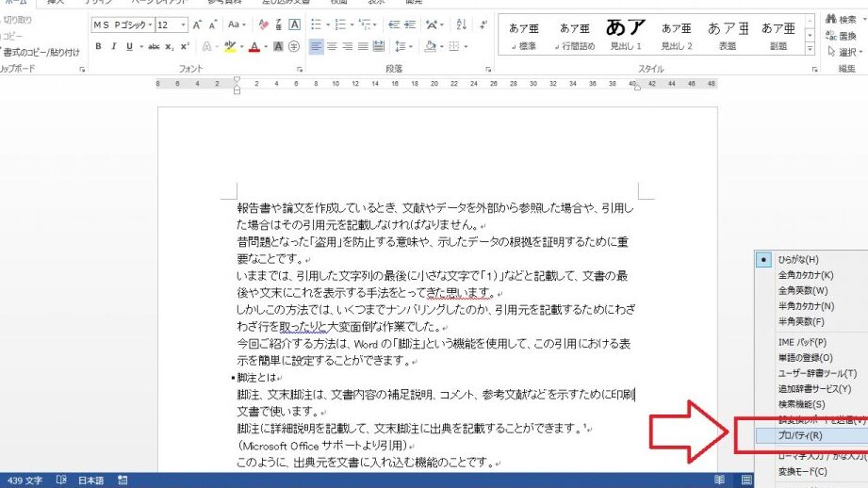Open the phonetic guide (ruby) tool
This screenshot has width=868, height=488.
click(278, 24)
